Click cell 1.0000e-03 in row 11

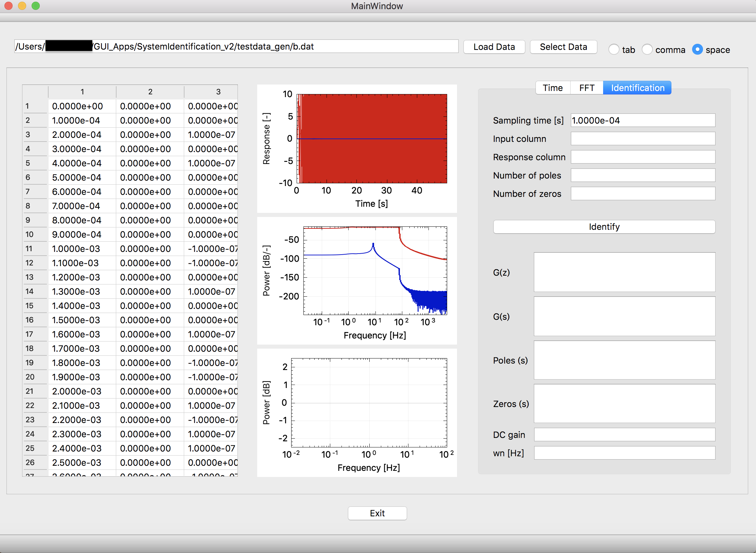tap(82, 249)
